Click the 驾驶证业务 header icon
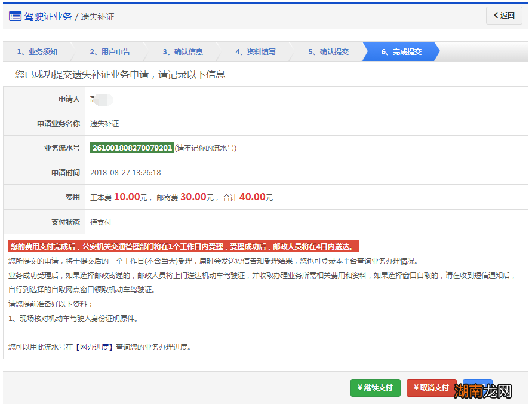532x407 pixels. pos(16,16)
